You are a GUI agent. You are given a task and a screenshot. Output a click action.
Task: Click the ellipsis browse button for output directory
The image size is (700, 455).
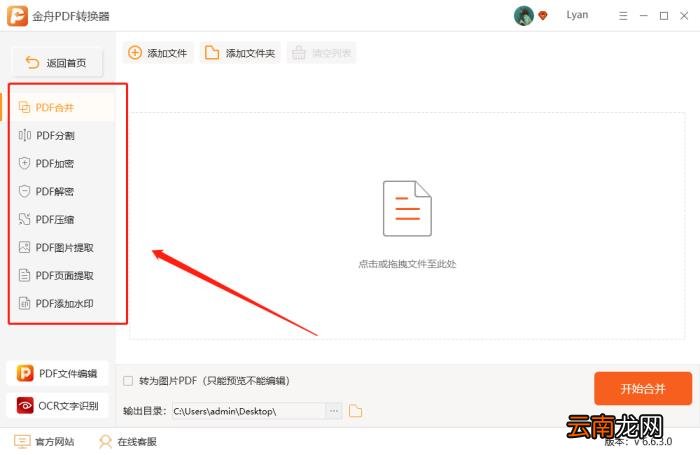tap(334, 411)
